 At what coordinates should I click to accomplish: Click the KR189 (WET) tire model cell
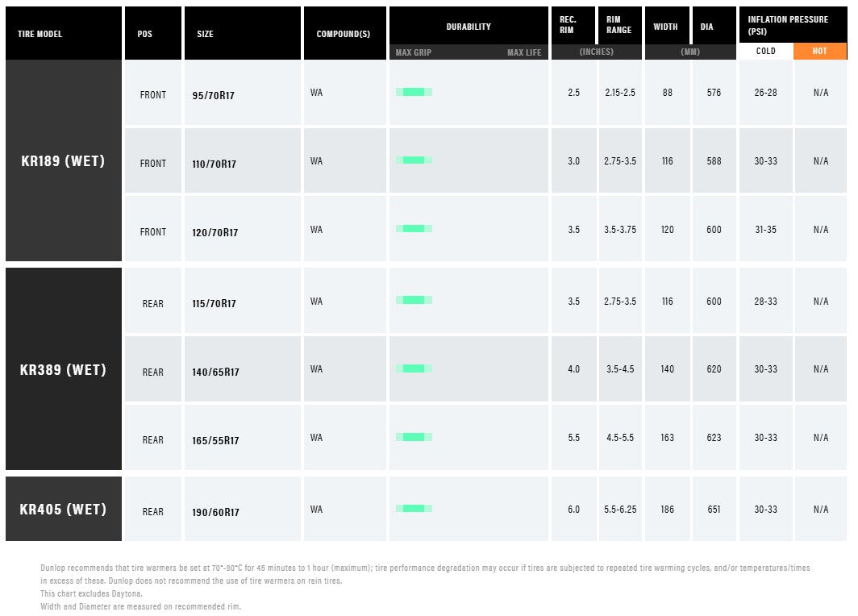(x=64, y=160)
